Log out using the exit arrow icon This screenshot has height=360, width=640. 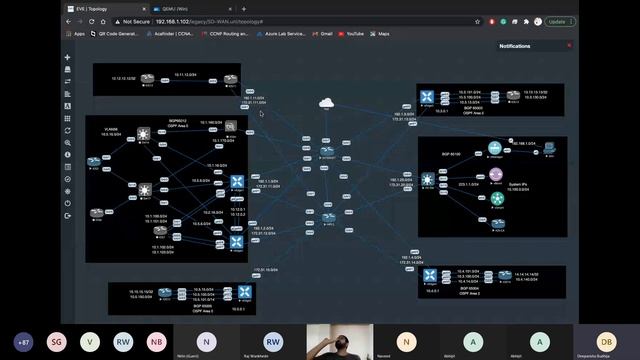point(67,216)
